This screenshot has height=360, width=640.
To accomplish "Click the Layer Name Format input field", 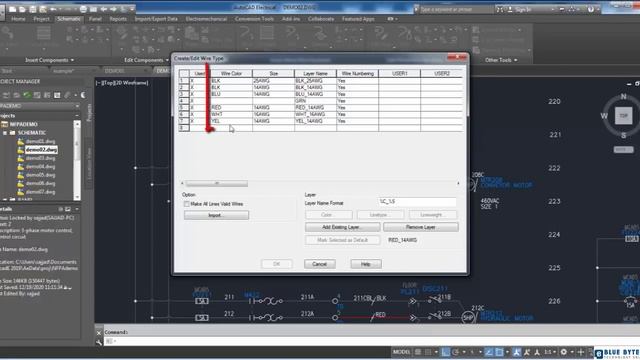I will point(417,202).
